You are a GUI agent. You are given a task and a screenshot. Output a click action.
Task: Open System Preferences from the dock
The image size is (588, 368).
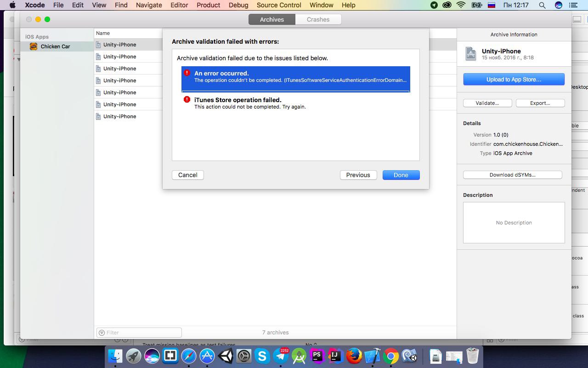[x=244, y=356]
